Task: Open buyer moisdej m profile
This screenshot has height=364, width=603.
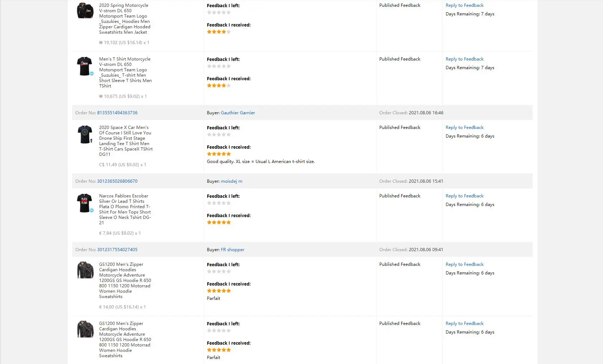Action: 231,181
